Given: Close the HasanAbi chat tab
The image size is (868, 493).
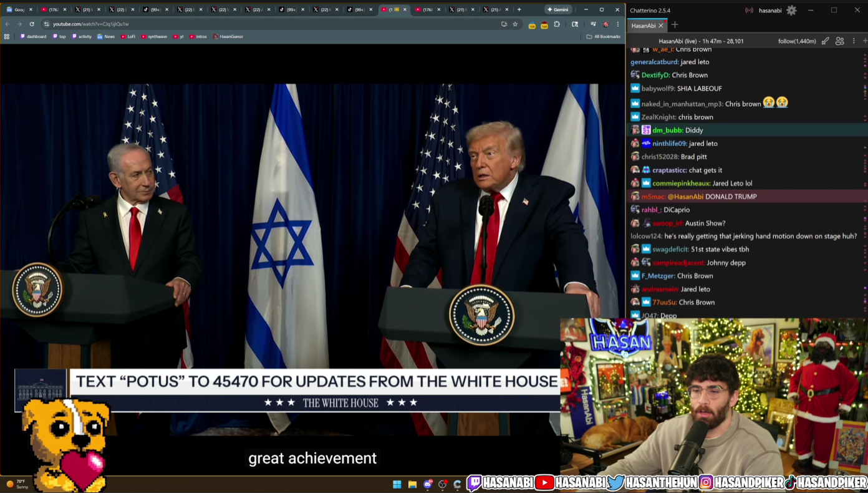Looking at the screenshot, I should [x=661, y=26].
